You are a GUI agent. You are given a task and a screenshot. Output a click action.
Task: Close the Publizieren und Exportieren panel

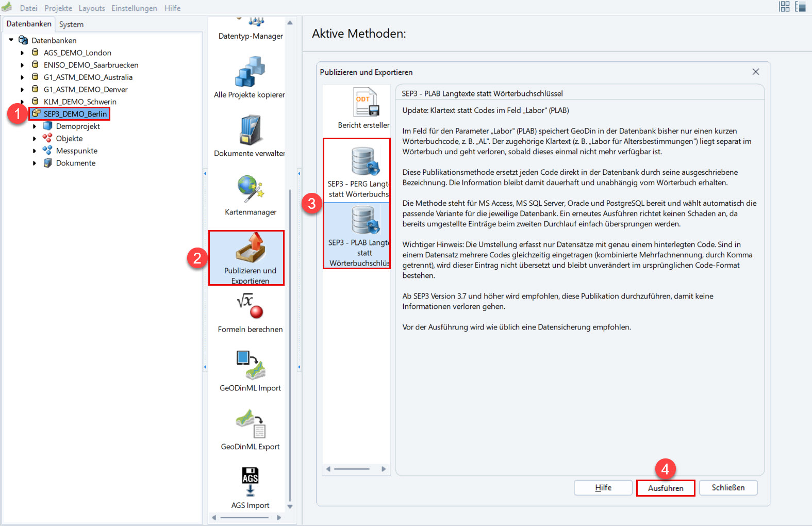click(756, 72)
